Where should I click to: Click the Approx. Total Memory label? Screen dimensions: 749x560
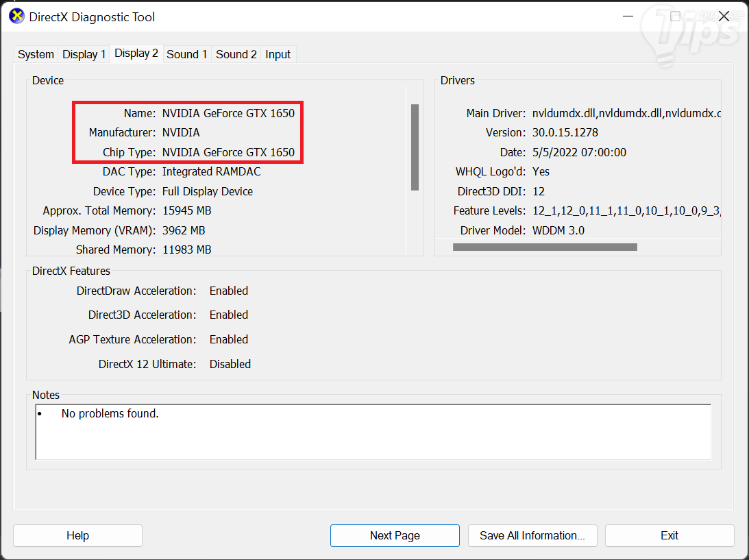click(99, 210)
